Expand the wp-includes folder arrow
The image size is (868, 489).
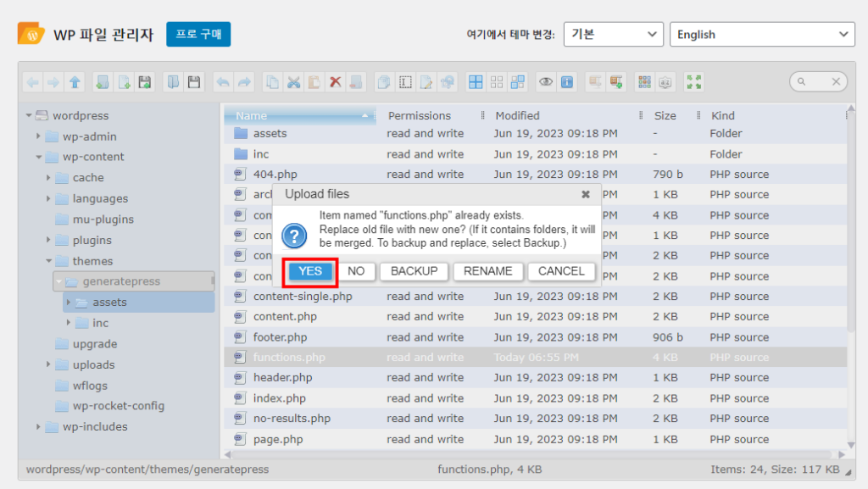pyautogui.click(x=38, y=426)
